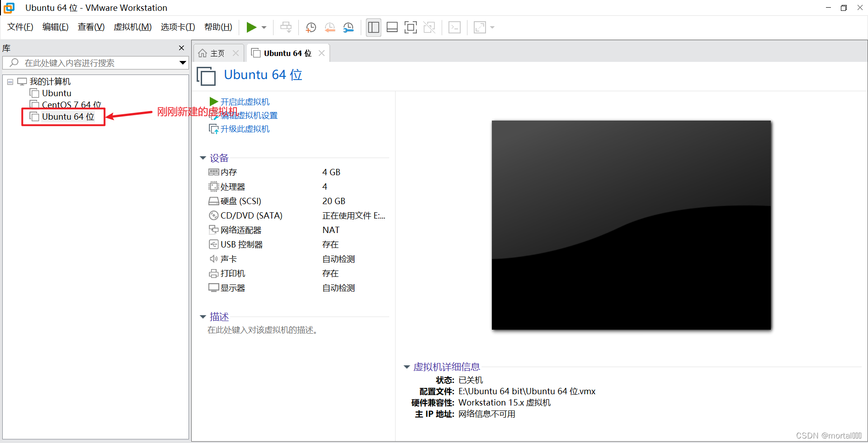Image resolution: width=868 pixels, height=443 pixels.
Task: Click 编辑虚拟机设置 link
Action: (249, 116)
